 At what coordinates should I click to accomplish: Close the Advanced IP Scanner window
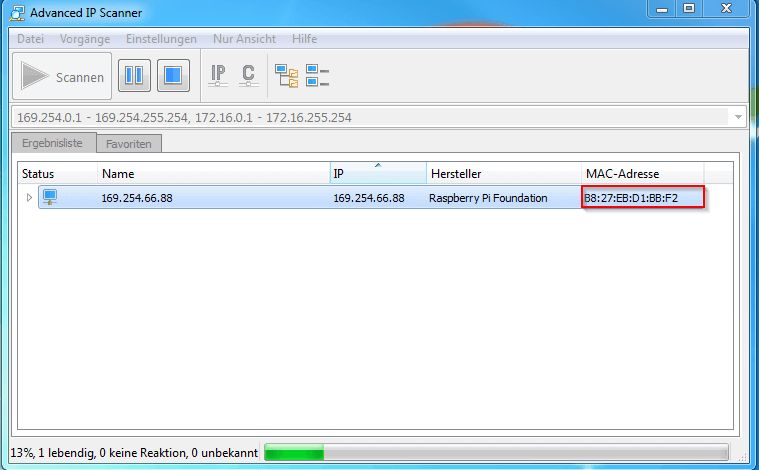[726, 9]
